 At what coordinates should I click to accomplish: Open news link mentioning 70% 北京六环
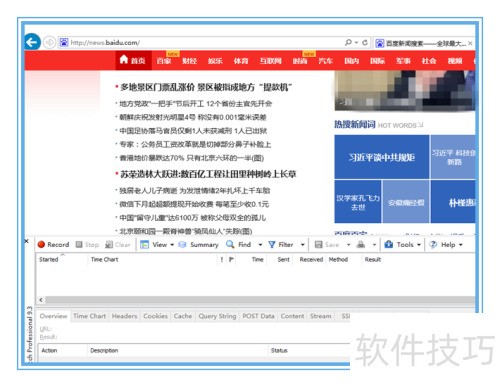click(x=192, y=158)
